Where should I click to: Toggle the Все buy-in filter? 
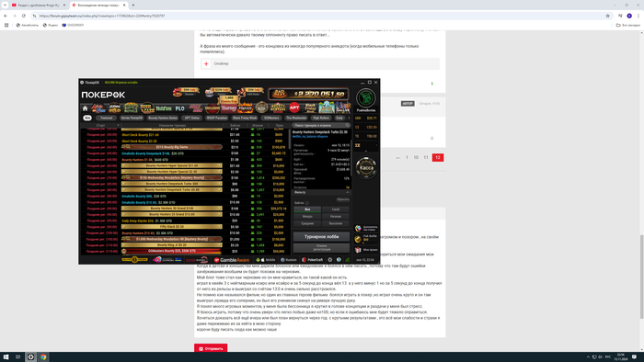[x=307, y=209]
